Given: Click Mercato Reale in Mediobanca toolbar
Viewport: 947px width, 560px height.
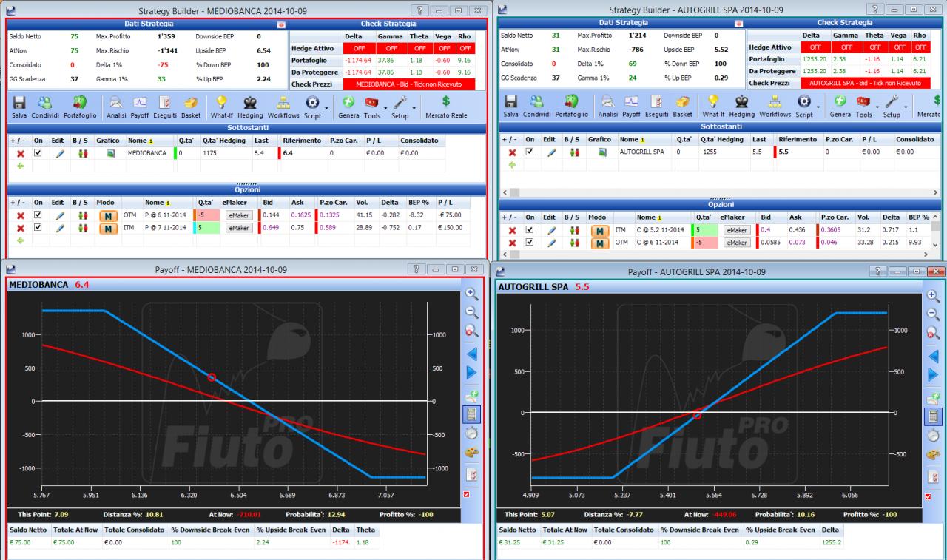Looking at the screenshot, I should click(x=446, y=107).
